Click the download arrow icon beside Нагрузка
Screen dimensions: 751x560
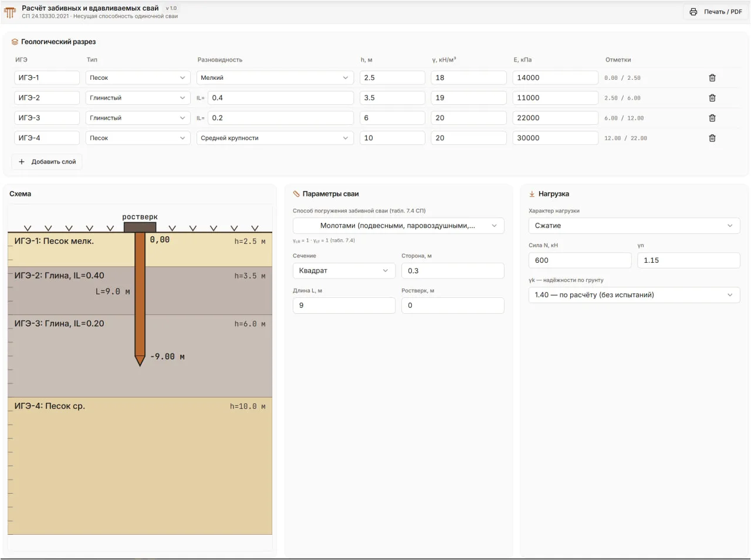point(532,194)
